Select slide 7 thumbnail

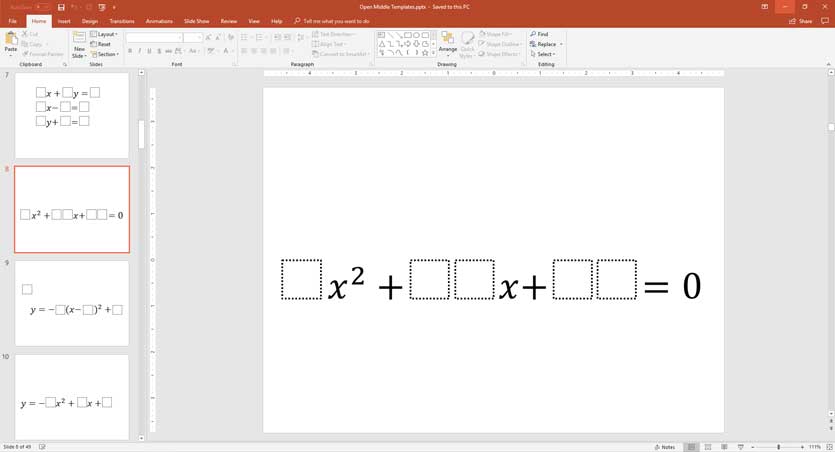tap(72, 116)
